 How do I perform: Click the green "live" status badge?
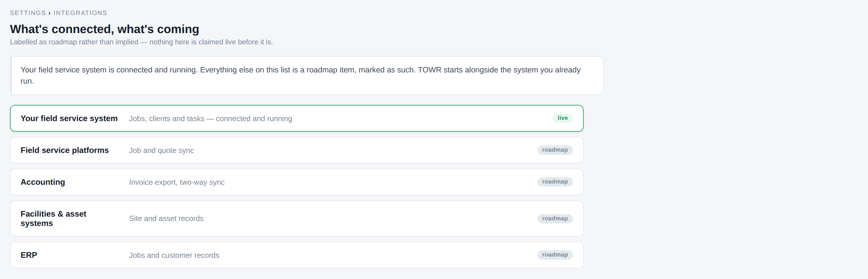pos(563,118)
